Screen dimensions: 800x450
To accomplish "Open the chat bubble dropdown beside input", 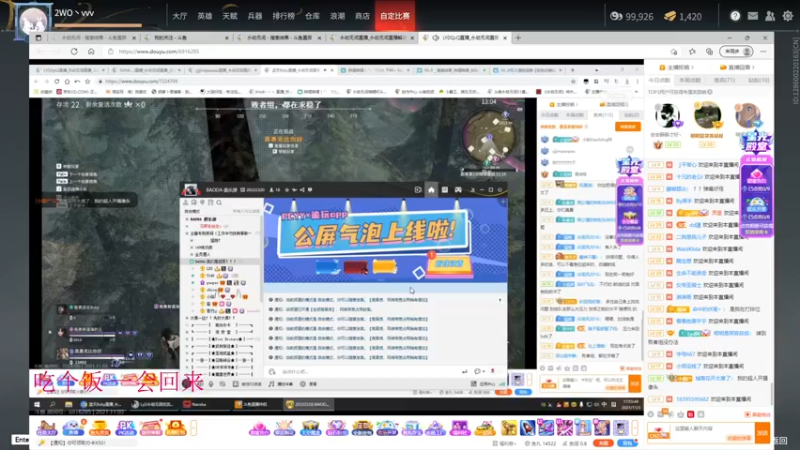I will 478,371.
